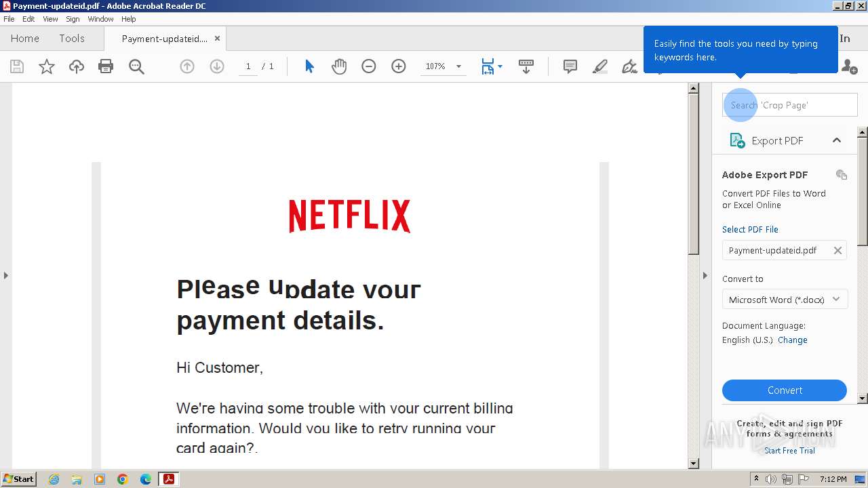Click the media player taskbar icon
Viewport: 868px width, 488px height.
100,479
